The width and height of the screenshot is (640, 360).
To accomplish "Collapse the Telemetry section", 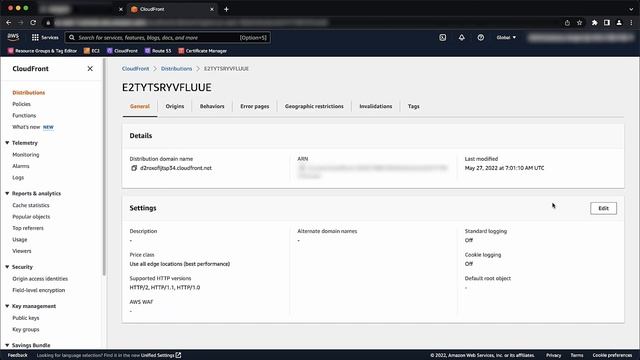I will 7,143.
